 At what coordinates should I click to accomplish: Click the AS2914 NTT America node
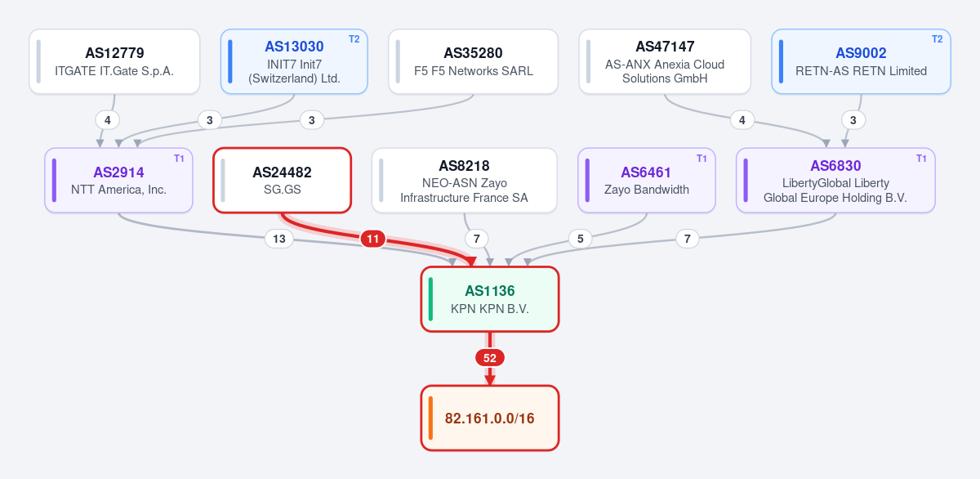(x=118, y=181)
